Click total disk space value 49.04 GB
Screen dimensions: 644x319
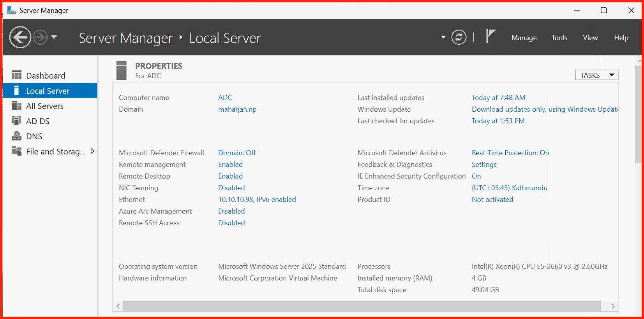[485, 290]
